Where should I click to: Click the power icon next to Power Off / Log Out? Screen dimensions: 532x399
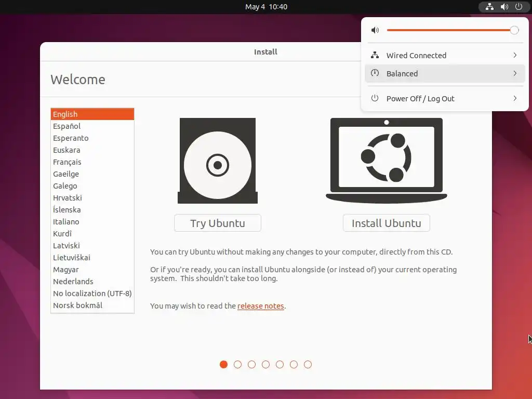coord(375,98)
